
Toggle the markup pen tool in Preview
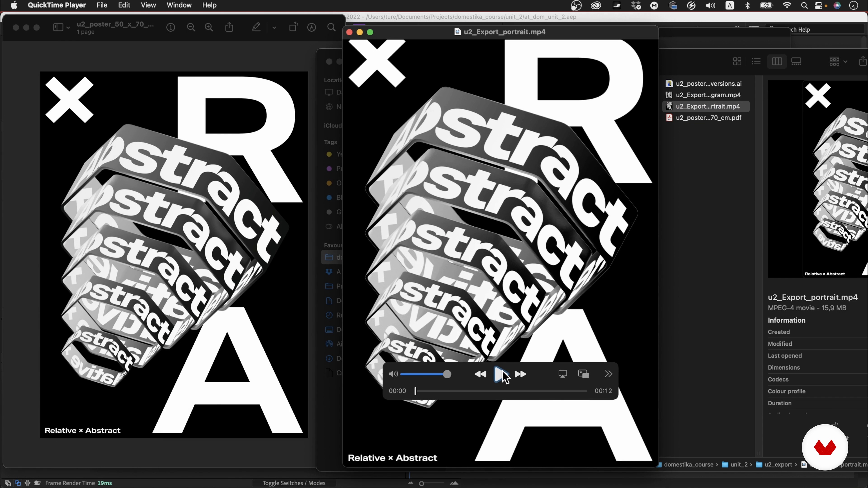click(x=256, y=27)
